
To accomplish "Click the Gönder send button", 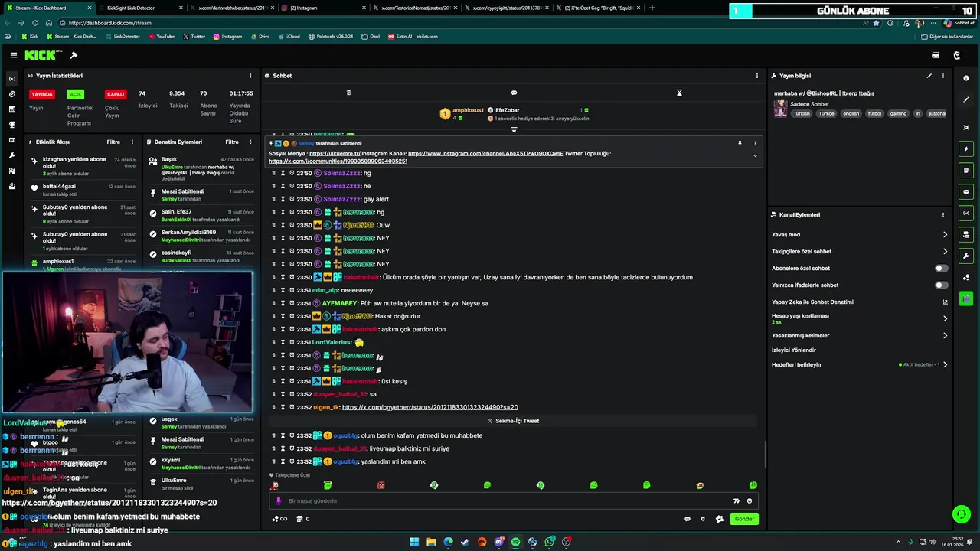I will (744, 519).
